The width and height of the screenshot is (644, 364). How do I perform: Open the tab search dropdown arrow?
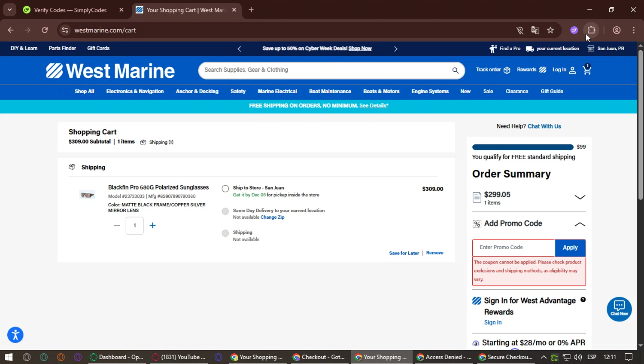tap(9, 9)
